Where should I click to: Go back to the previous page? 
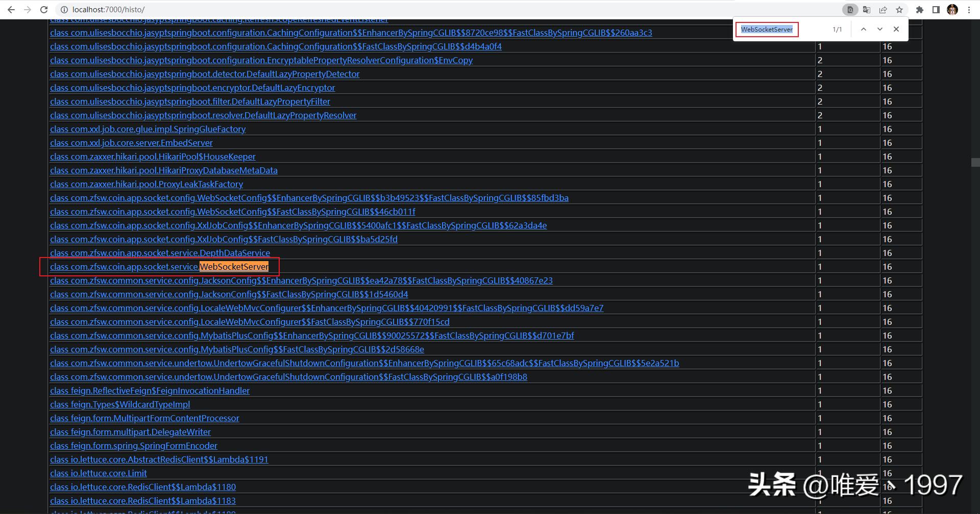[11, 10]
